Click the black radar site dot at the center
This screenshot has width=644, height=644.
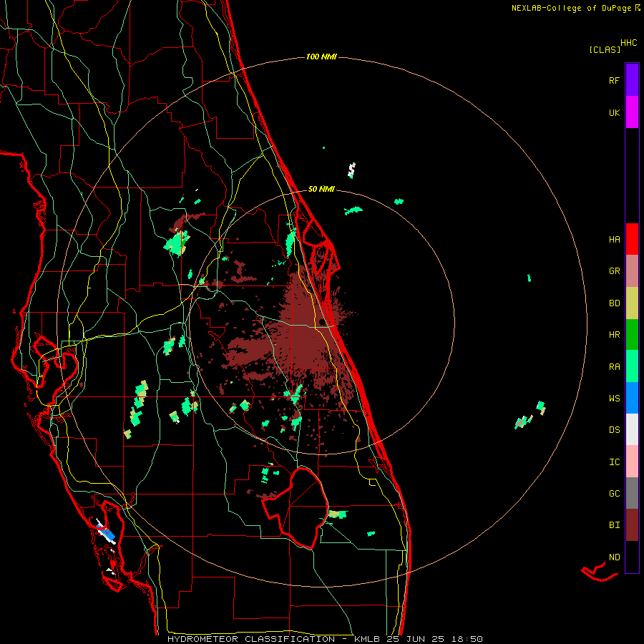click(x=321, y=321)
